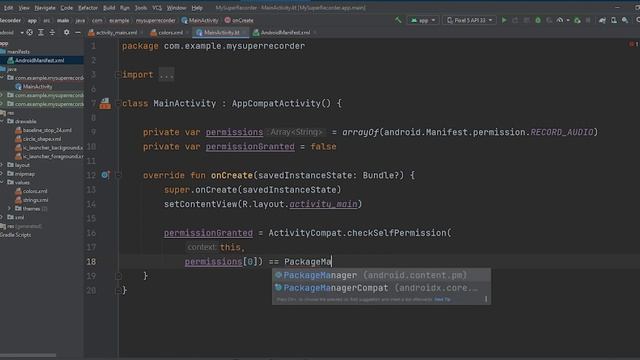Select Gradle Scripts in the project tree

click(16, 235)
